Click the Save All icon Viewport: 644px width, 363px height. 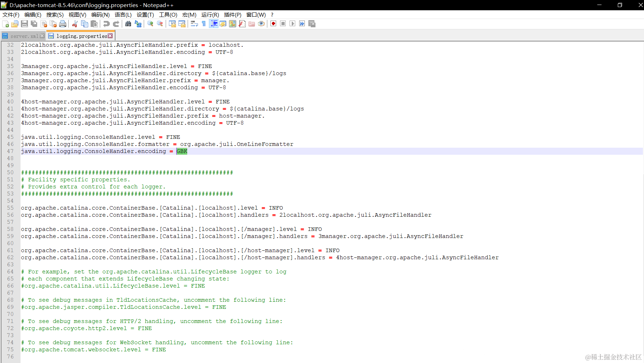[x=34, y=24]
